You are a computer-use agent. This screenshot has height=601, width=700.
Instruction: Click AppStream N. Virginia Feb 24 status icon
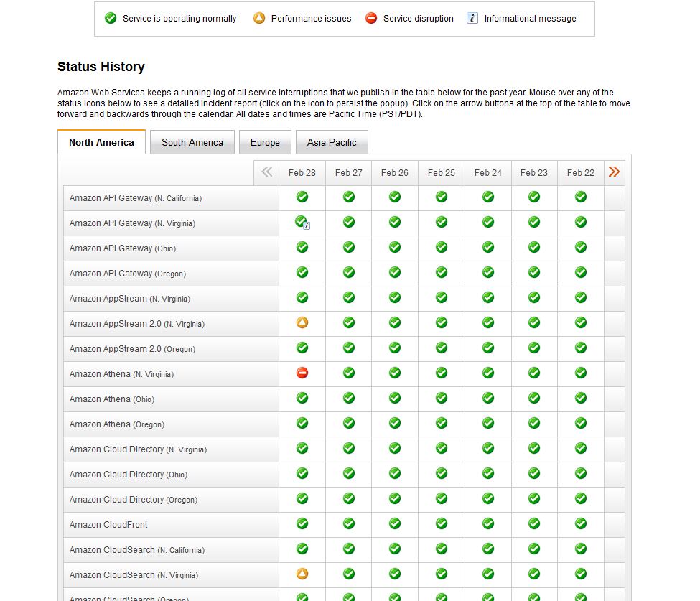[488, 297]
